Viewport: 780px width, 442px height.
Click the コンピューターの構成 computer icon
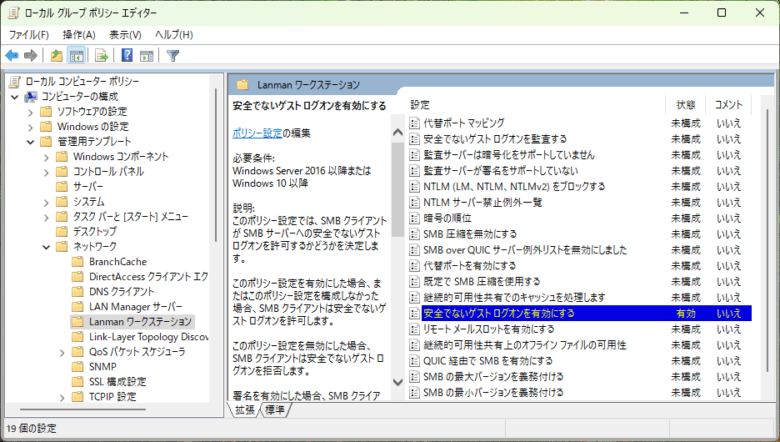(31, 96)
